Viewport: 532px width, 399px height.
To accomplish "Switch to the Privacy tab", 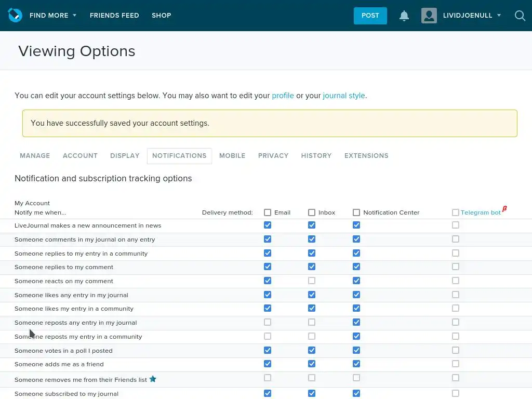I will coord(273,156).
